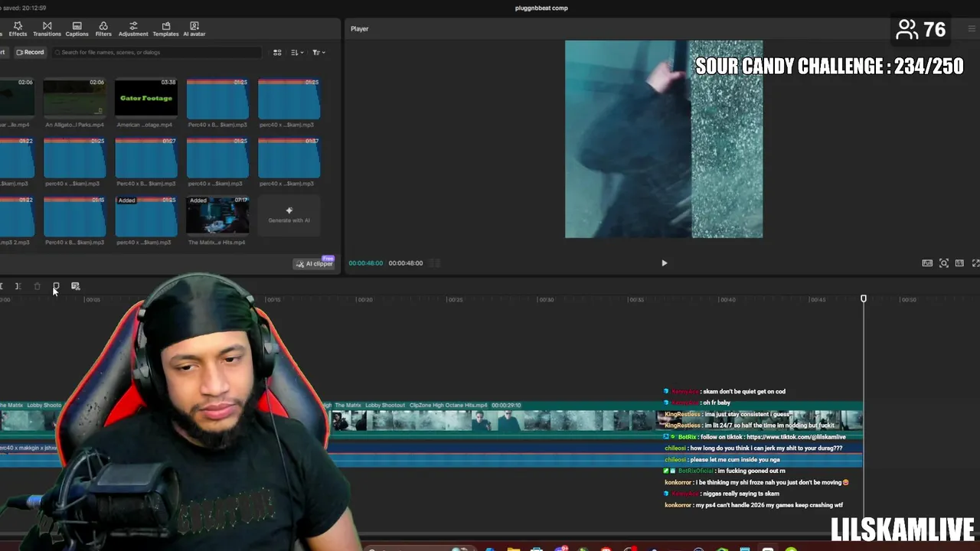
Task: Open the AI avatar tab
Action: tap(194, 29)
